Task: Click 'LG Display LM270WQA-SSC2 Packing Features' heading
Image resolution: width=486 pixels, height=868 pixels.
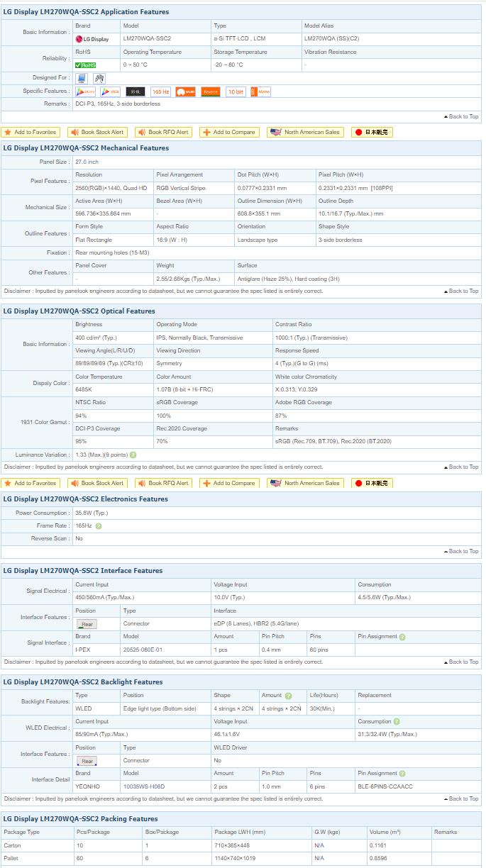Action: 80,819
